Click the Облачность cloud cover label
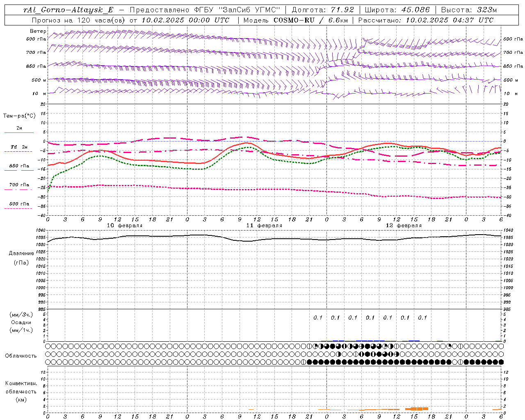This screenshot has width=525, height=420. coord(21,356)
